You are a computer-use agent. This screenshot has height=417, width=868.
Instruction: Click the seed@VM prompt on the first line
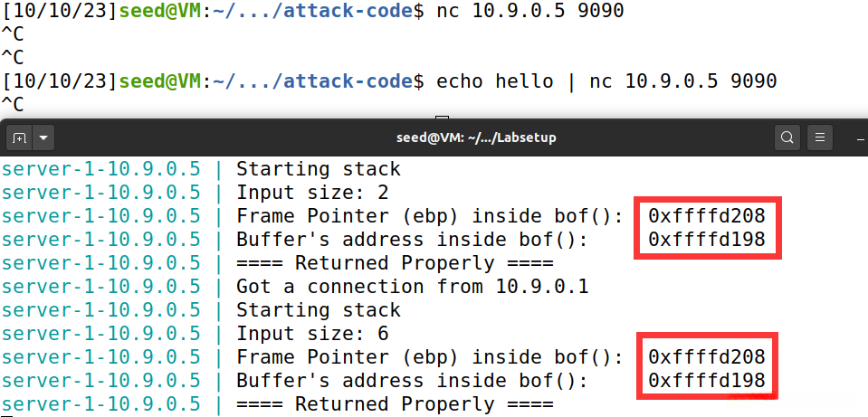pyautogui.click(x=158, y=12)
